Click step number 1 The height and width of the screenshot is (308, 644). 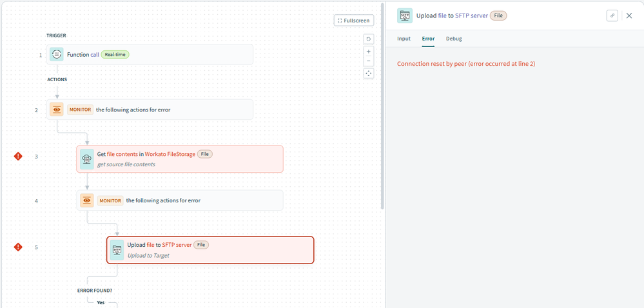pos(40,55)
